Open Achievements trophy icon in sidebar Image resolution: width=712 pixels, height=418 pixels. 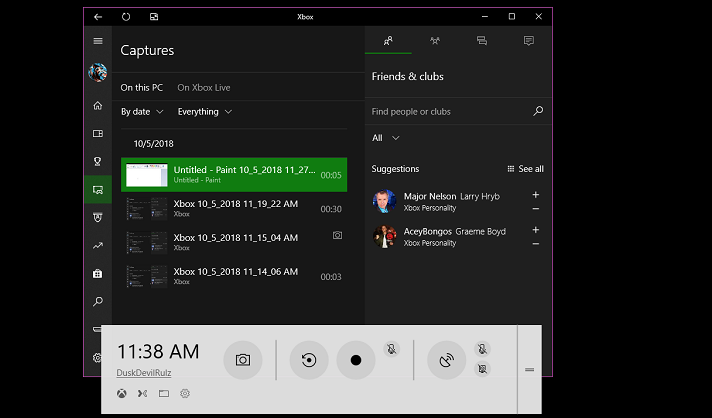(98, 162)
